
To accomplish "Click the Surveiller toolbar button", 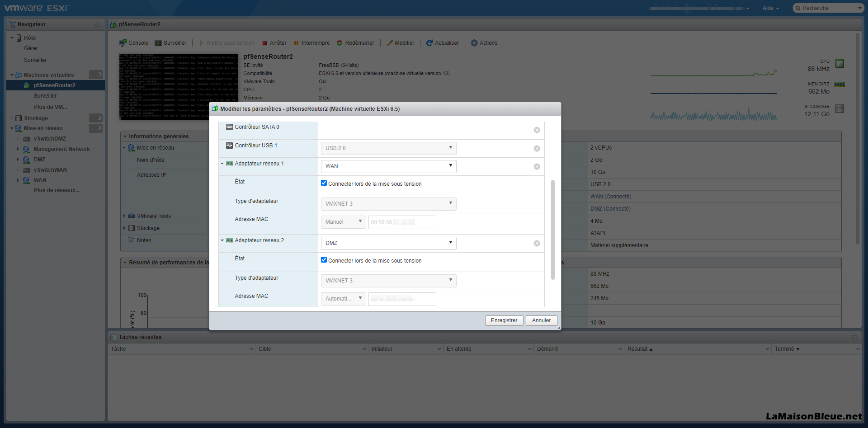I will [x=170, y=43].
